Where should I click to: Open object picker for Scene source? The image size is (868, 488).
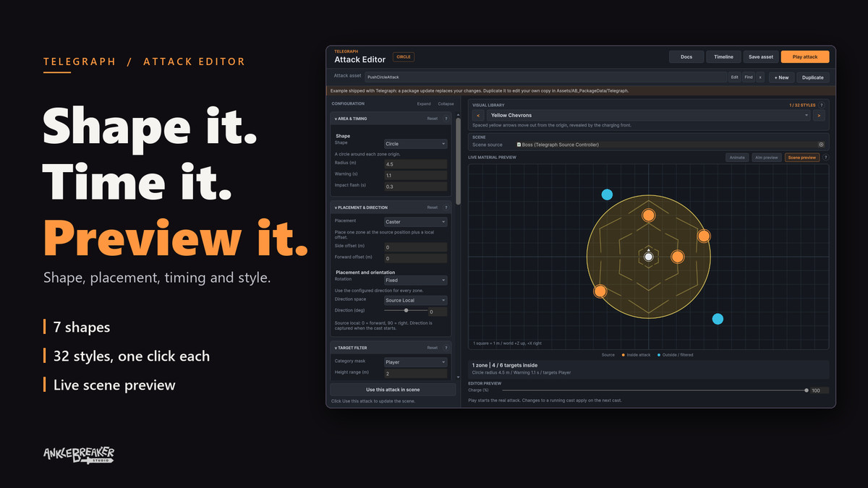(821, 145)
